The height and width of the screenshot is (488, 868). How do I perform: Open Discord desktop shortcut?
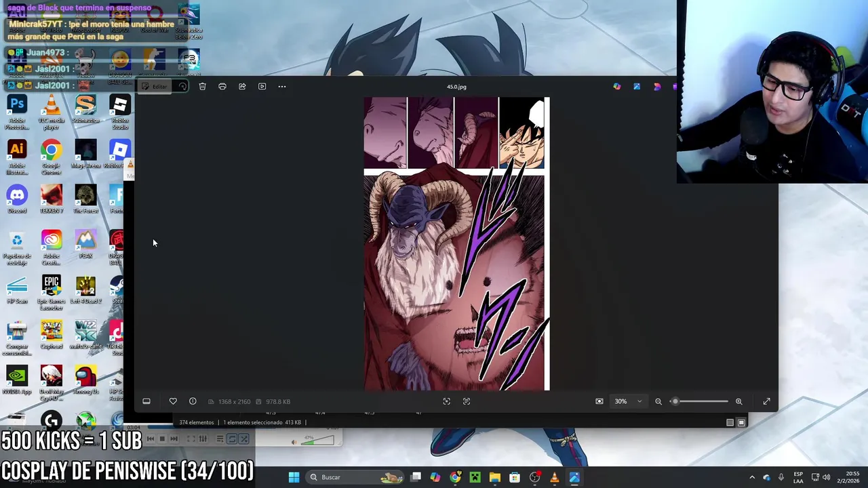tap(17, 200)
